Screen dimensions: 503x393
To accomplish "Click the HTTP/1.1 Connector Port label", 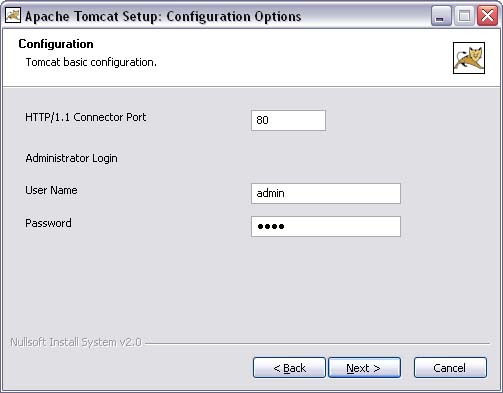I will coord(86,117).
